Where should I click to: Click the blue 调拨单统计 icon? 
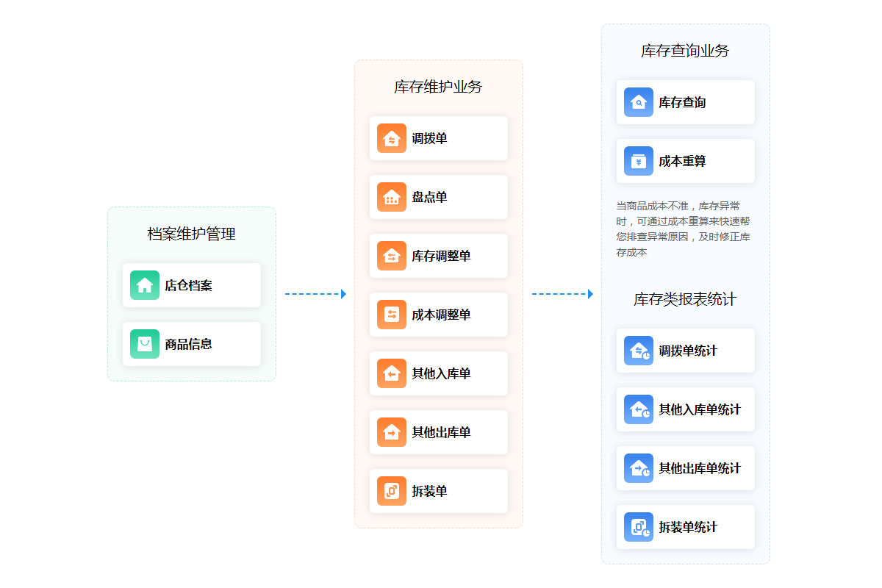(639, 351)
